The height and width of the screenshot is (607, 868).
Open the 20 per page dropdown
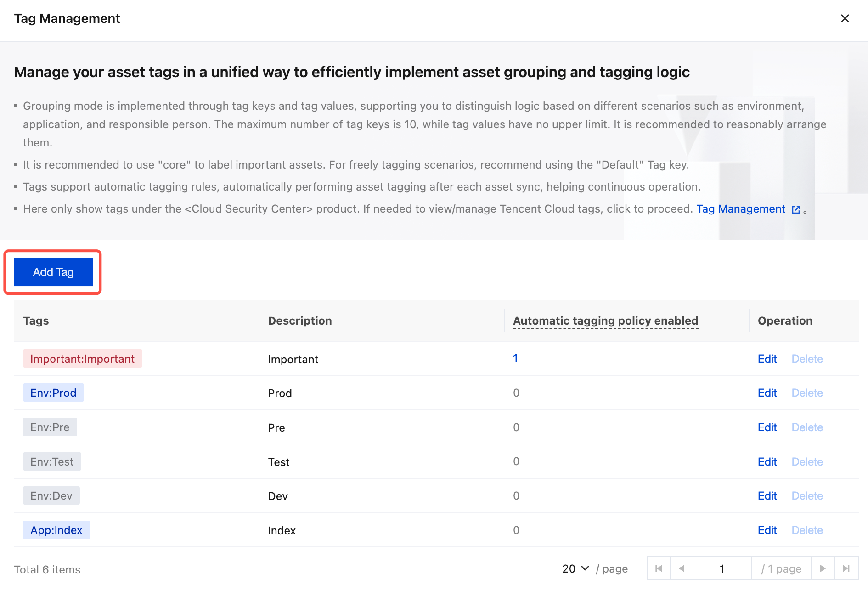[575, 569]
